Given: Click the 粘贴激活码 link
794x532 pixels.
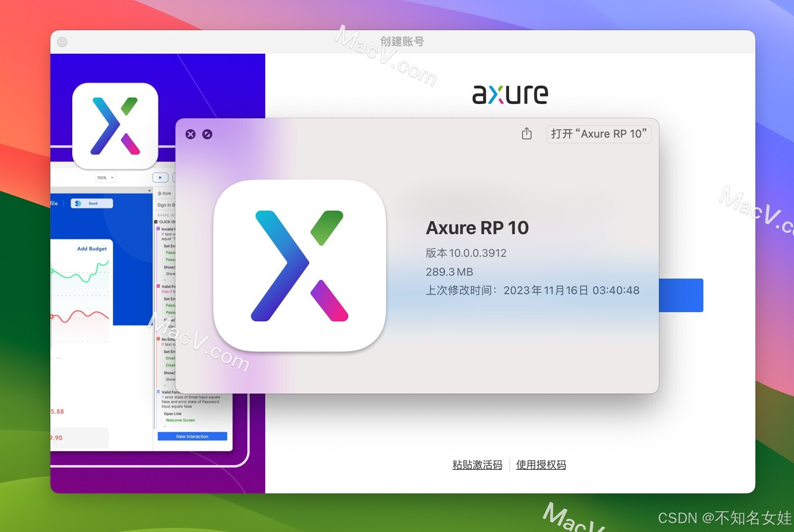Looking at the screenshot, I should point(477,464).
